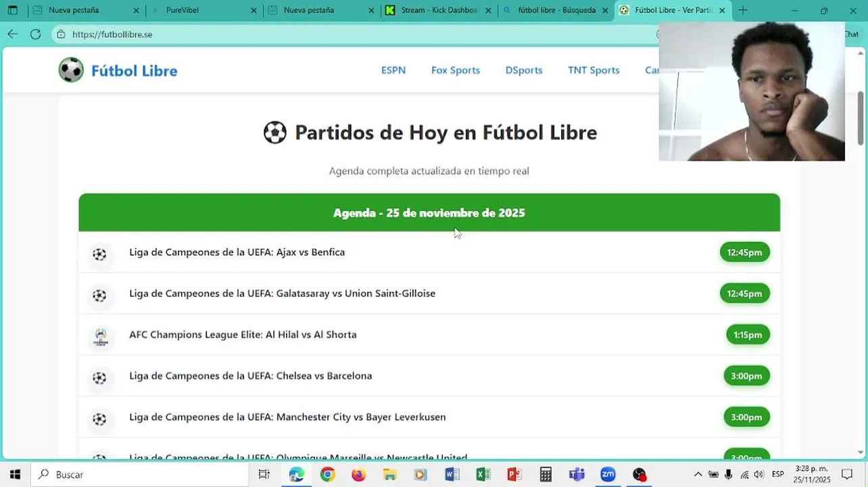Click soccer ball icon beside Galatasaray vs Union Saint-Gilloise

point(100,296)
